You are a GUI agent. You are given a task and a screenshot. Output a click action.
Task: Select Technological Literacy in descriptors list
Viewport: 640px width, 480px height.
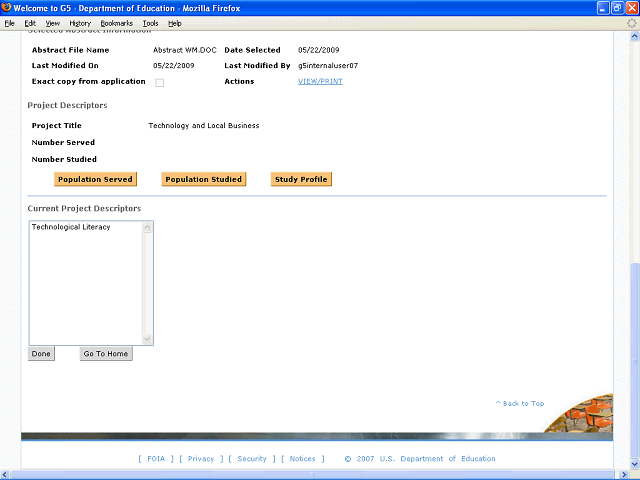tap(71, 227)
